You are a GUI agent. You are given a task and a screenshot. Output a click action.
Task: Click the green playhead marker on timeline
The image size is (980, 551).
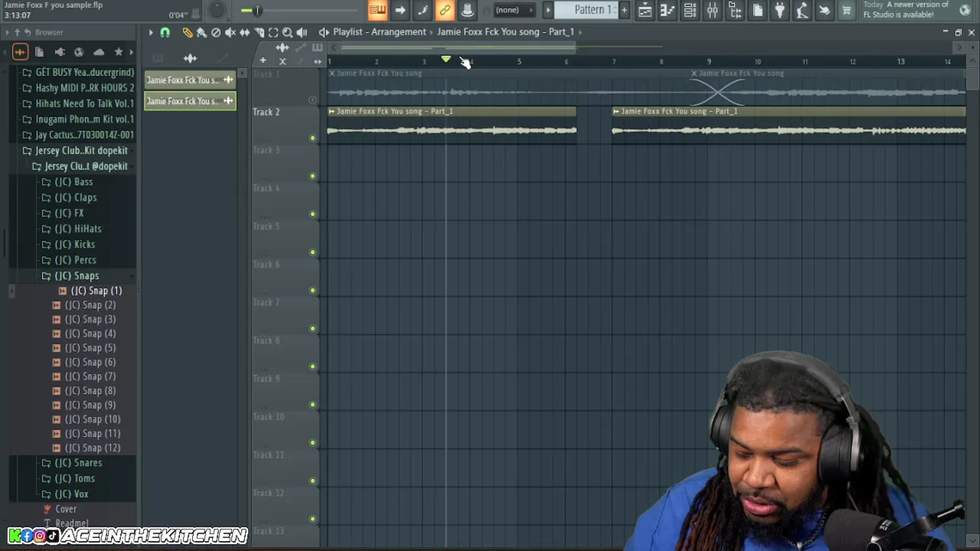click(446, 59)
